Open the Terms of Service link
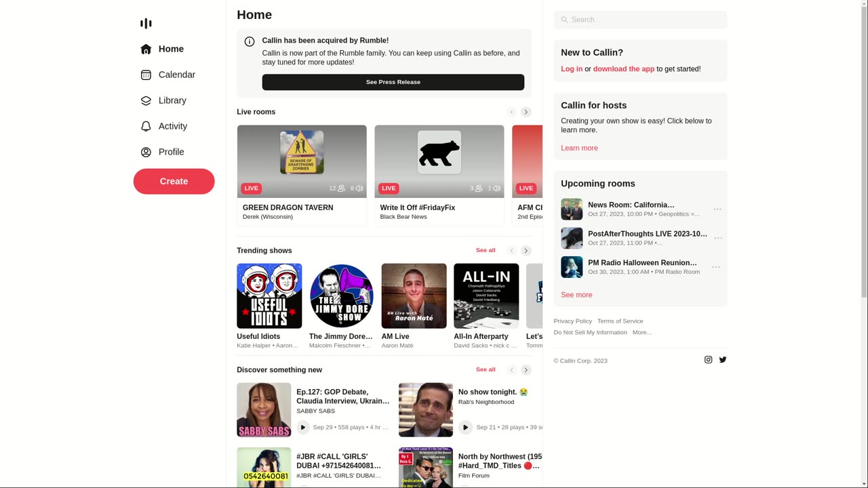868x488 pixels. [620, 321]
